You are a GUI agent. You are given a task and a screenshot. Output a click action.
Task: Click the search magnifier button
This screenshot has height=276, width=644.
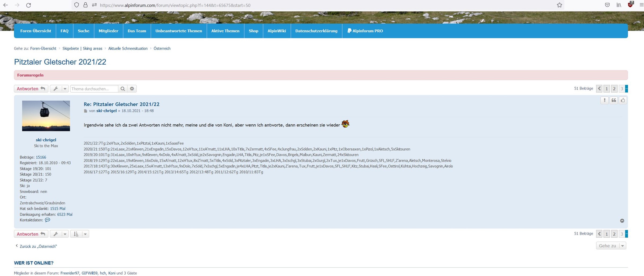123,89
